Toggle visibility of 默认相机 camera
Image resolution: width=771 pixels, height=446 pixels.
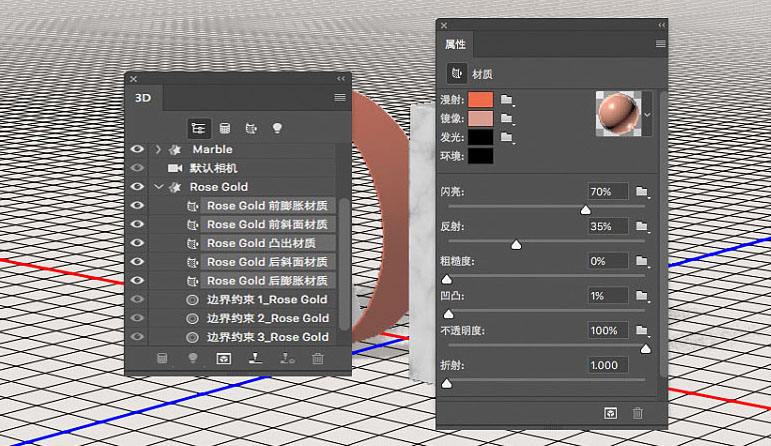coord(137,168)
